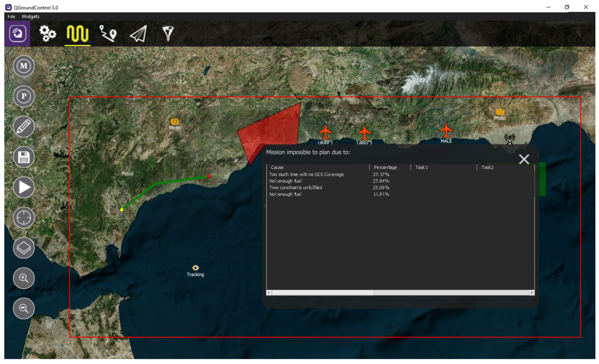Select the pencil edit tool
The image size is (599, 364).
(24, 127)
